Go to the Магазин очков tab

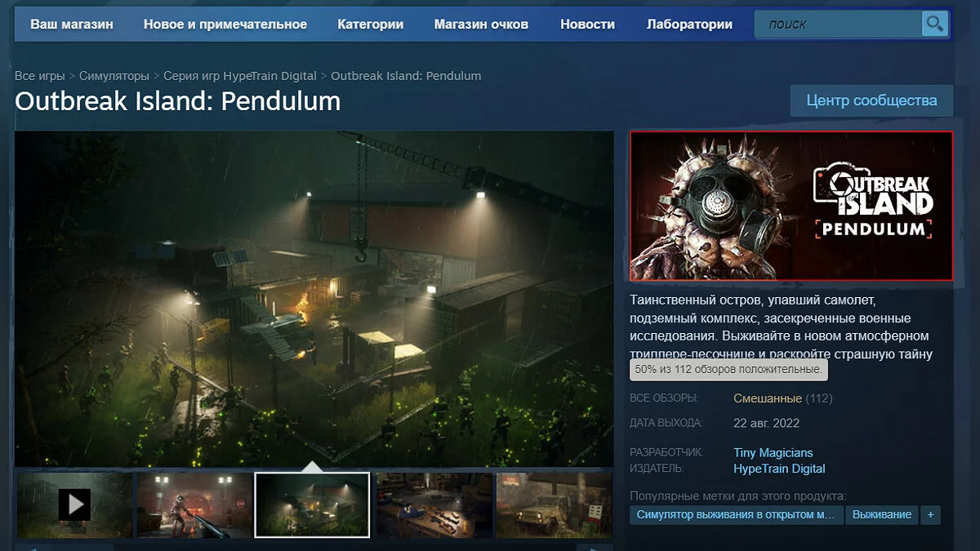pyautogui.click(x=481, y=24)
